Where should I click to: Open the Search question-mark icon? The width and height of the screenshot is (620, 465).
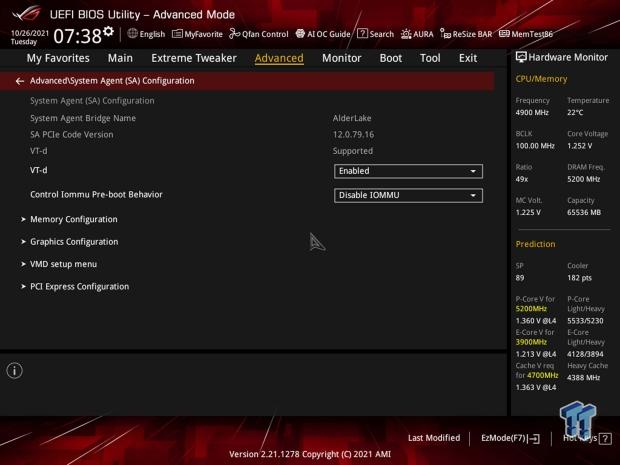(362, 34)
